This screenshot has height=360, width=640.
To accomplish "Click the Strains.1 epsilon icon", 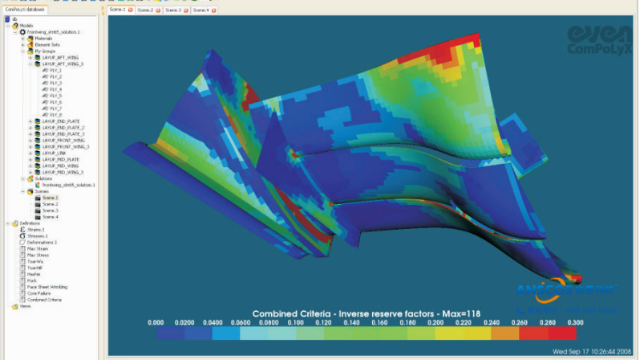I will pos(23,230).
